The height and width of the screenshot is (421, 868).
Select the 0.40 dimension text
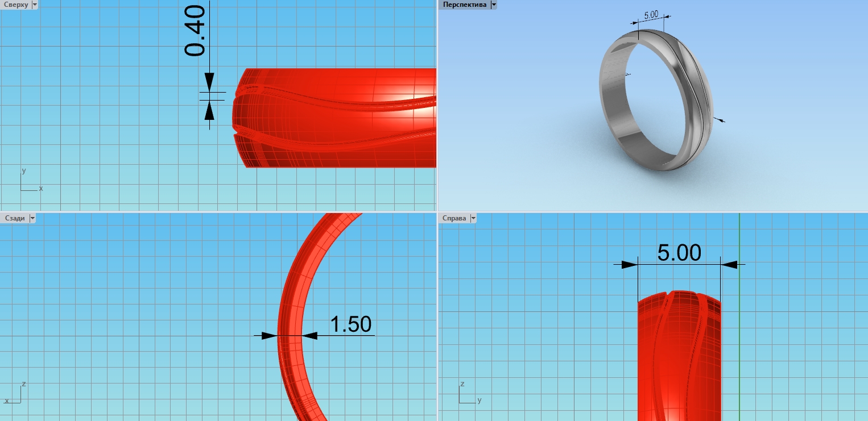(x=195, y=31)
